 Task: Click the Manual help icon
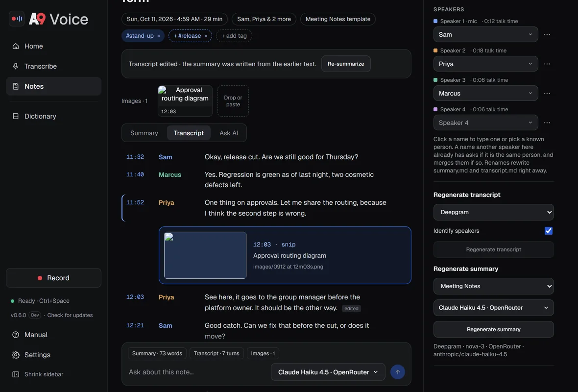click(16, 335)
